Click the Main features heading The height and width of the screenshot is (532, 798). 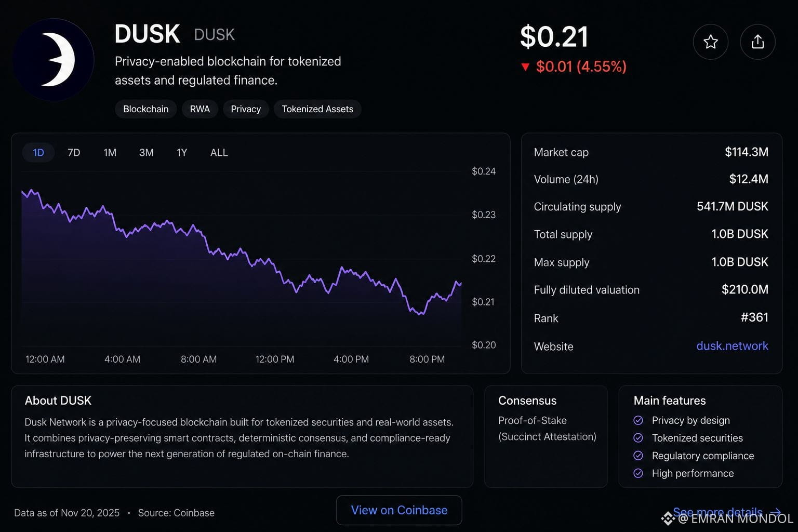(x=670, y=401)
